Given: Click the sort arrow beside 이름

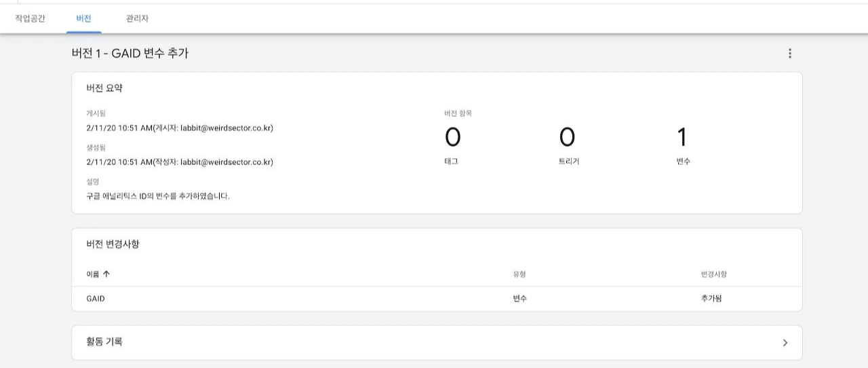Looking at the screenshot, I should coord(106,274).
